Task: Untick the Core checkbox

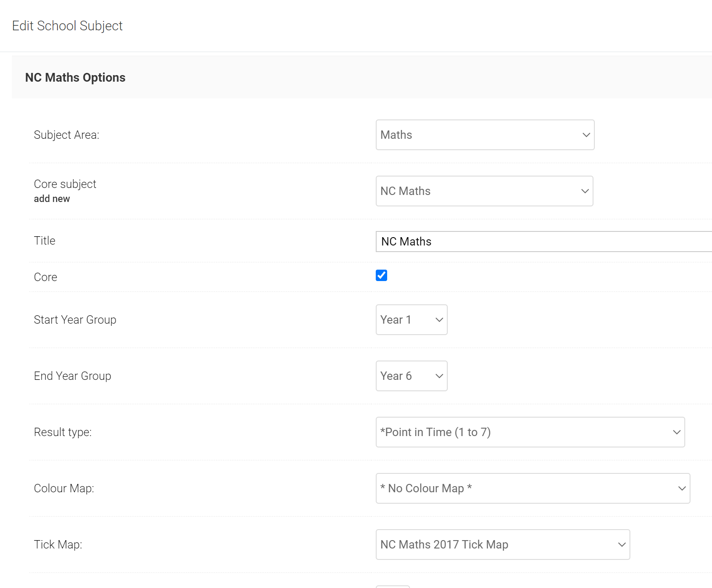Action: pos(381,275)
